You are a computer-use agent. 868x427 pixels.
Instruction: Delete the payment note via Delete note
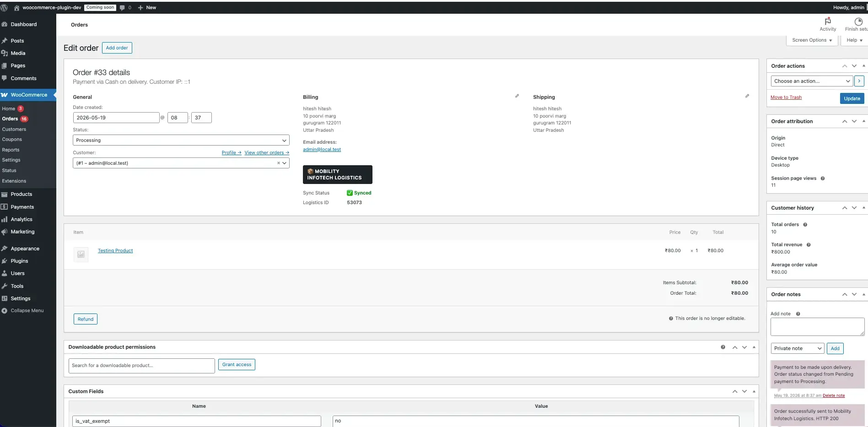coord(834,395)
